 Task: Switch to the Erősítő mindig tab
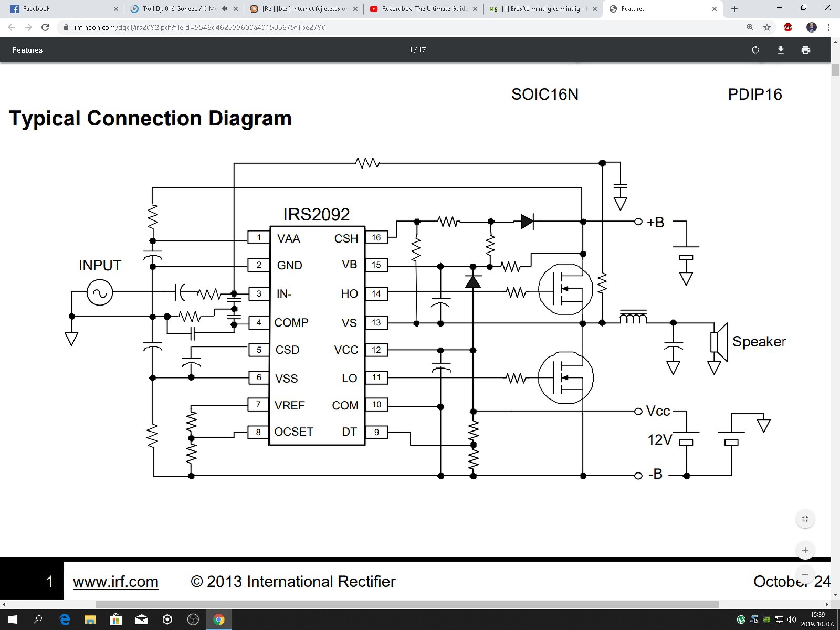click(543, 9)
